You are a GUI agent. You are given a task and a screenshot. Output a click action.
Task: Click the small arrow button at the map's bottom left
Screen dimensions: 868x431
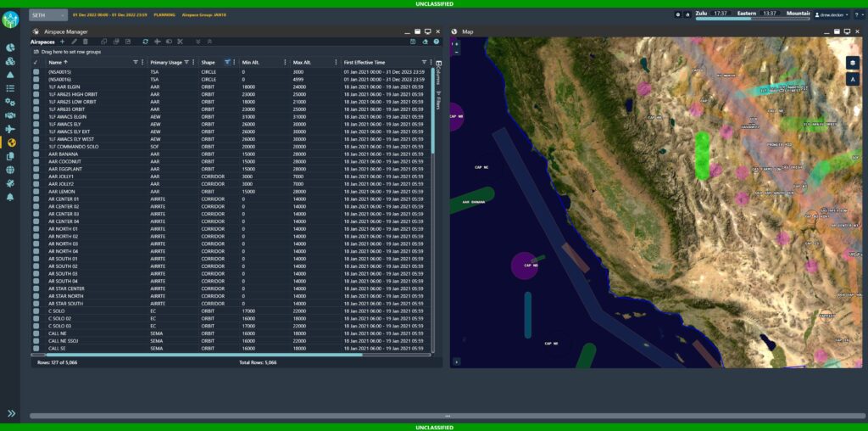(x=457, y=361)
